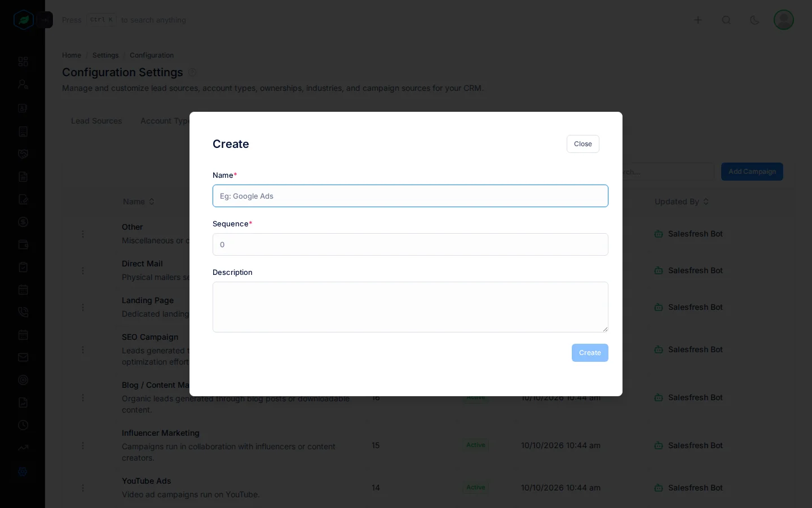Click the Active badge for YouTube Ads

pos(476,487)
